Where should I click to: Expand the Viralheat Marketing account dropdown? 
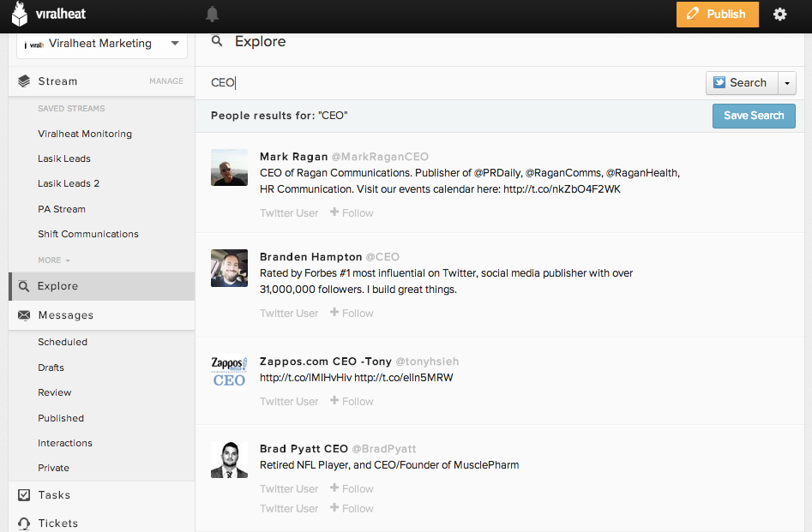[x=175, y=44]
